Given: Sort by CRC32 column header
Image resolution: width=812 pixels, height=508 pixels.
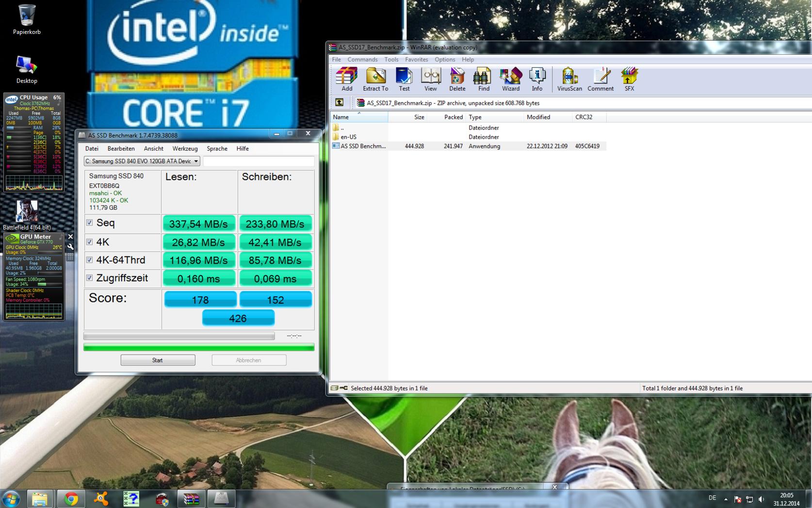Looking at the screenshot, I should 589,117.
